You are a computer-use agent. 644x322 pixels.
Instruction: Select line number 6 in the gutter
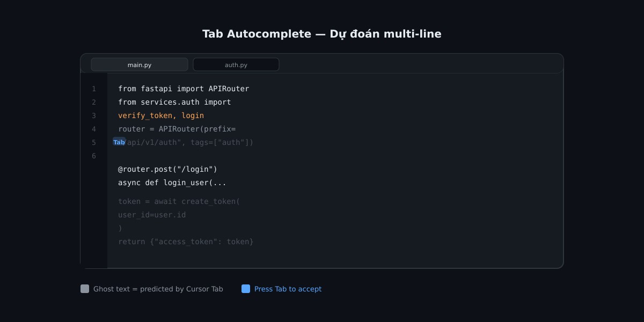coord(94,156)
